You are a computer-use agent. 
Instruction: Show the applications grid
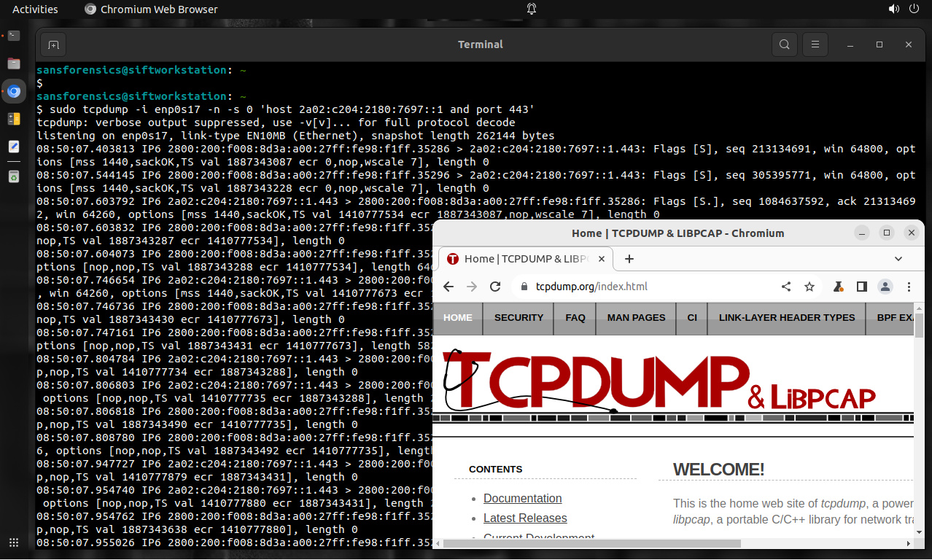pos(14,542)
